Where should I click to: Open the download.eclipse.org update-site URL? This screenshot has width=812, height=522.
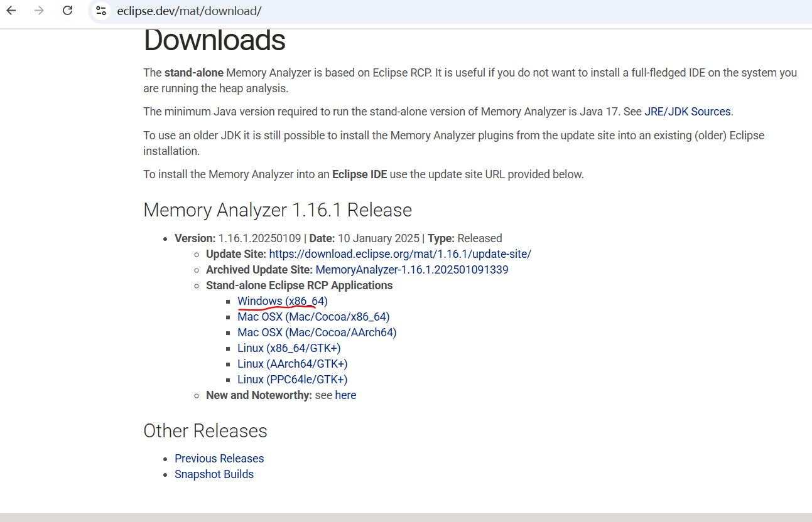(x=400, y=254)
